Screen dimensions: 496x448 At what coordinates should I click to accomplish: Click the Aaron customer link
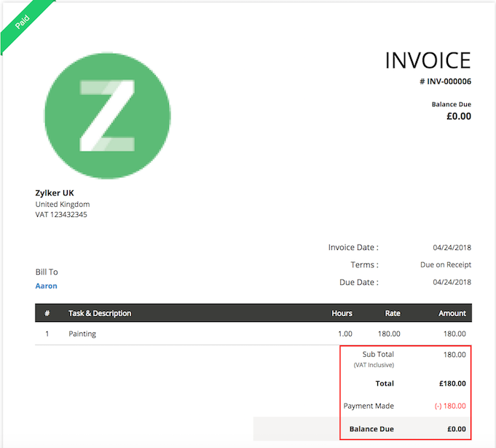[46, 286]
